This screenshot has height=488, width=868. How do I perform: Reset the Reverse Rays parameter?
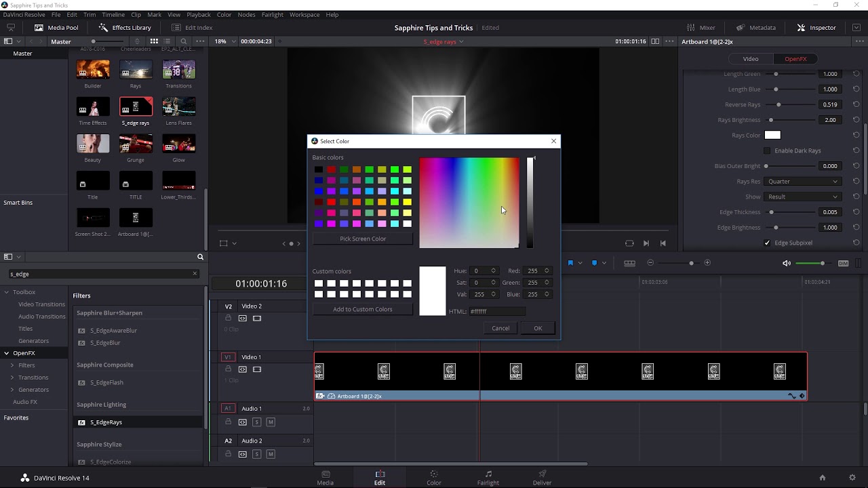pos(856,104)
